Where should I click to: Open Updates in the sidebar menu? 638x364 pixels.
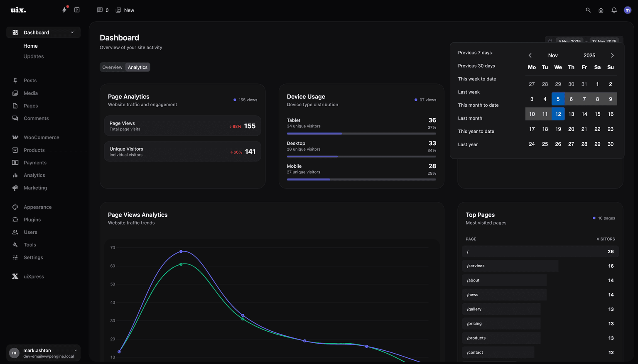click(33, 56)
